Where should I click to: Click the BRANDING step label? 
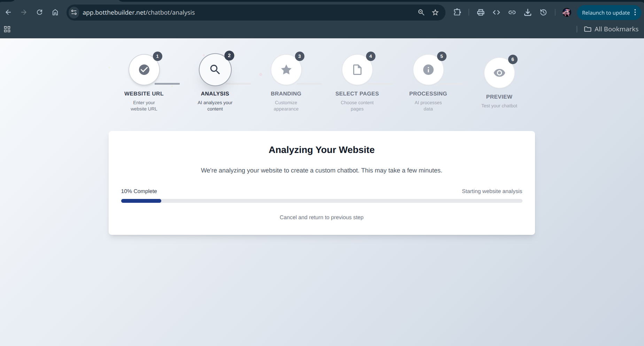click(286, 94)
